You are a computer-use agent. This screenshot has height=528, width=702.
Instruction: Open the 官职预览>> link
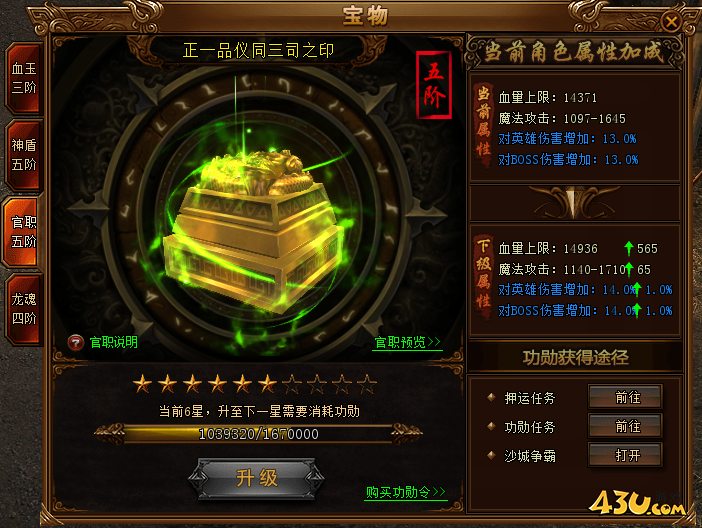point(407,343)
